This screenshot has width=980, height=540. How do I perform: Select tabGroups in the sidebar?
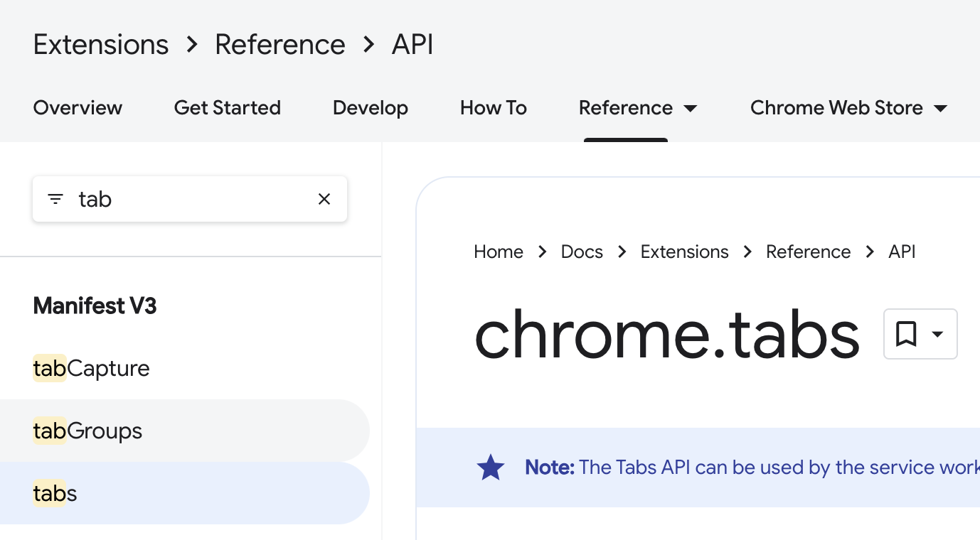87,431
